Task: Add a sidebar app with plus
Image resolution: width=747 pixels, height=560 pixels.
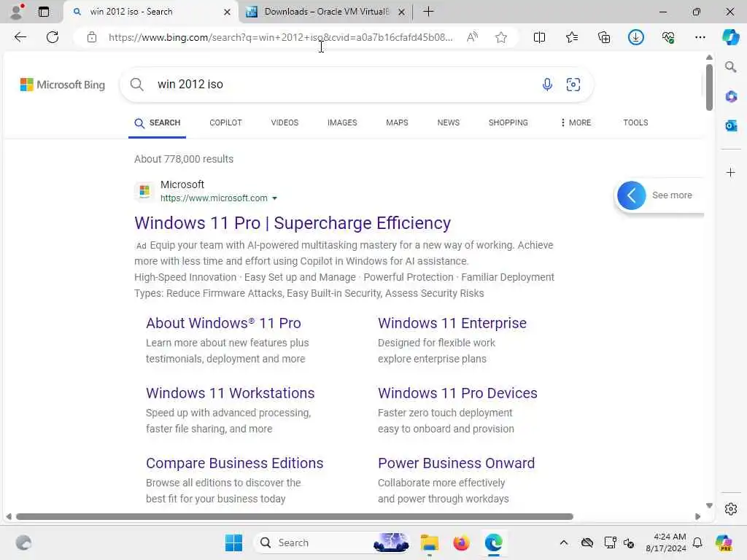Action: [x=730, y=172]
